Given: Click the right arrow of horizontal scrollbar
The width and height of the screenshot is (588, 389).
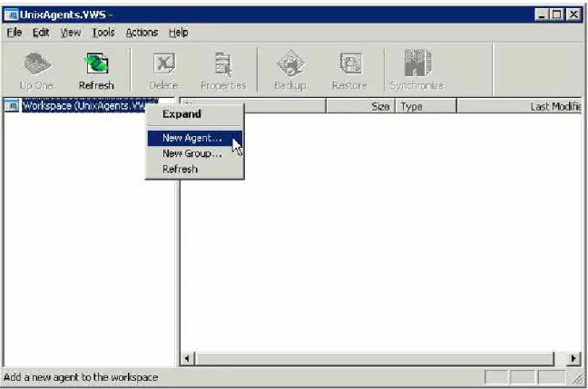Looking at the screenshot, I should point(573,359).
